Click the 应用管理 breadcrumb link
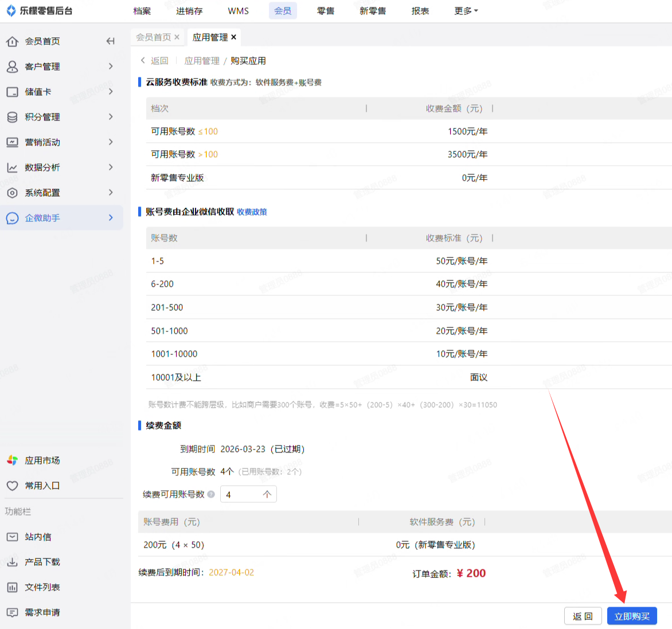672x629 pixels. [202, 61]
